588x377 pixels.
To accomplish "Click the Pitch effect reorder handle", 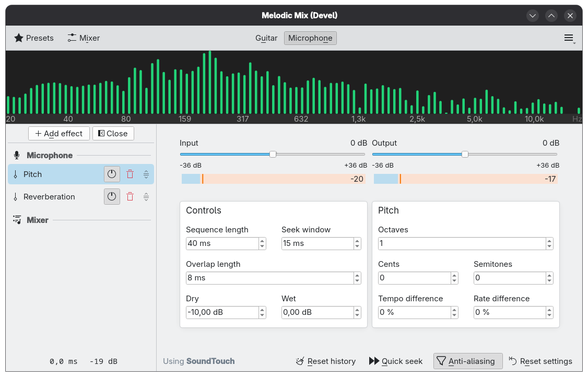I will [146, 174].
